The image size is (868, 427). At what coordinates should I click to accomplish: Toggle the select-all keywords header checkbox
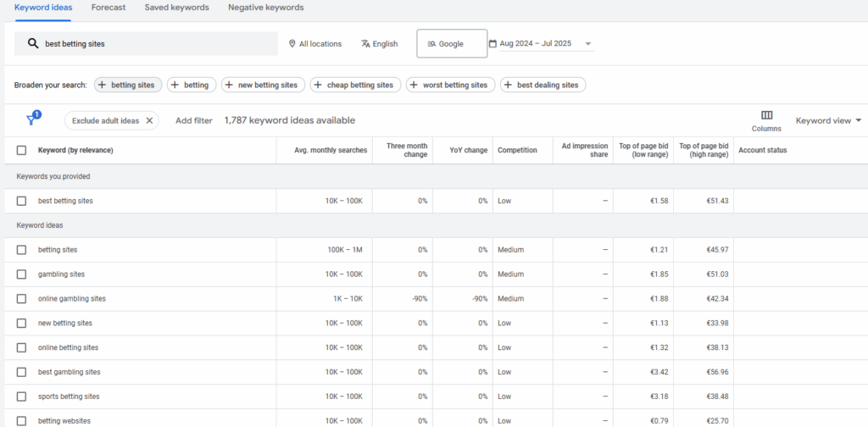click(x=21, y=150)
